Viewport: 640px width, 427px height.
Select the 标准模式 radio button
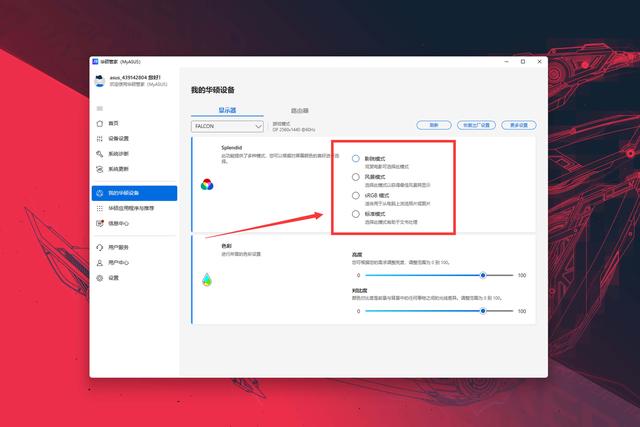tap(356, 214)
